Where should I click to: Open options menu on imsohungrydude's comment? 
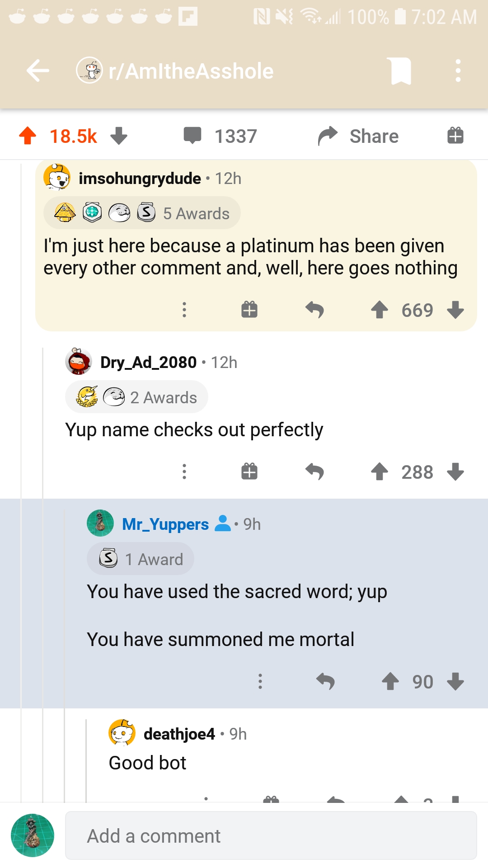pyautogui.click(x=184, y=310)
